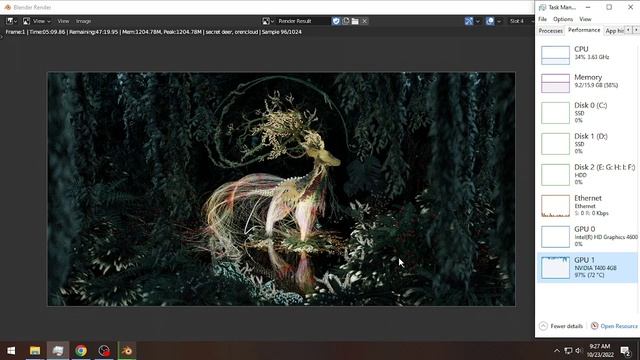
Task: Select Disk 0 (C:) in Task Manager
Action: point(587,113)
